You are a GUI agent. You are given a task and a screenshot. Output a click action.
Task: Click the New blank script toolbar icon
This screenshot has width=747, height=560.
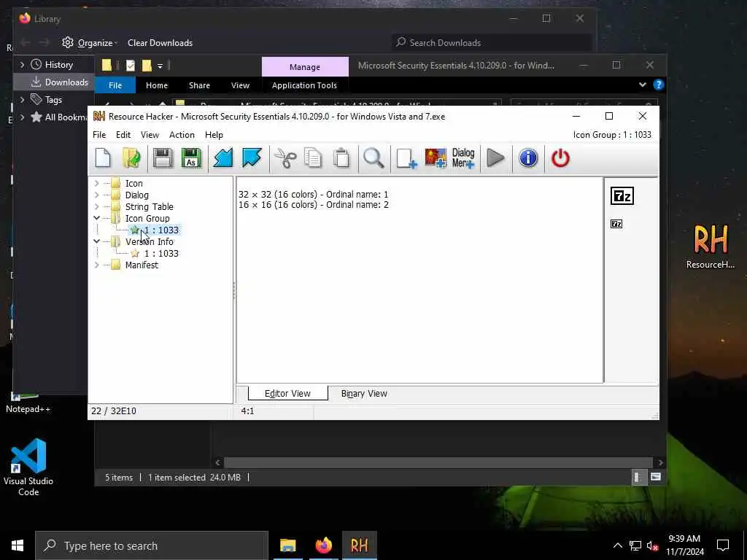(103, 158)
